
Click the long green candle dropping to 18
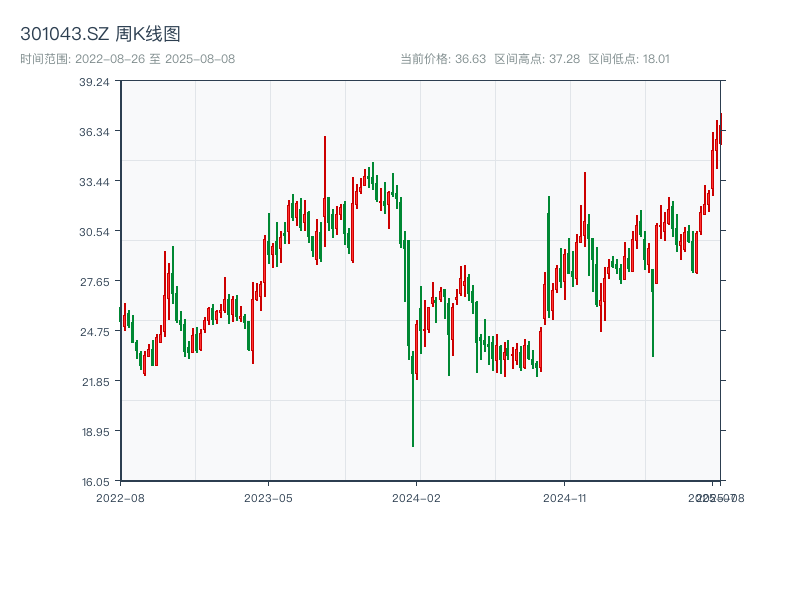click(413, 398)
